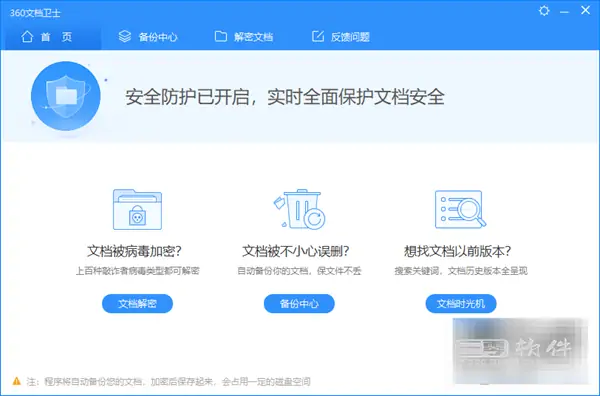Click the bottom note about disk space
The height and width of the screenshot is (396, 600).
click(168, 381)
